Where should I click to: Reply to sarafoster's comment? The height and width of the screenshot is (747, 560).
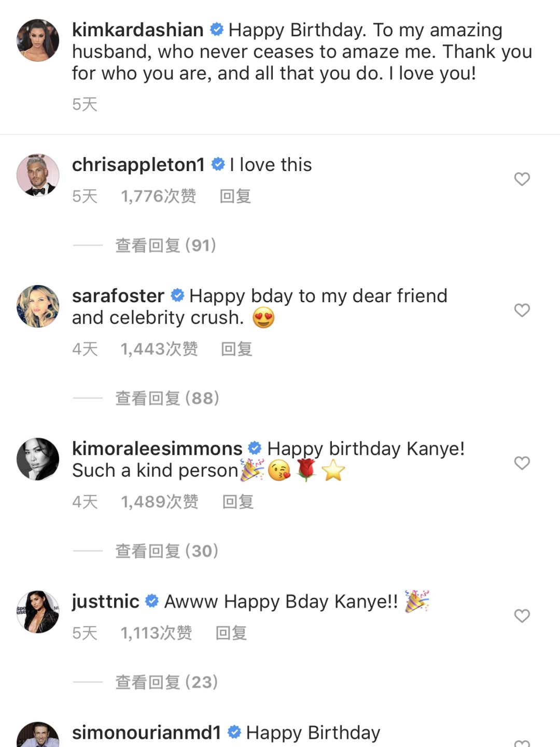(x=236, y=349)
